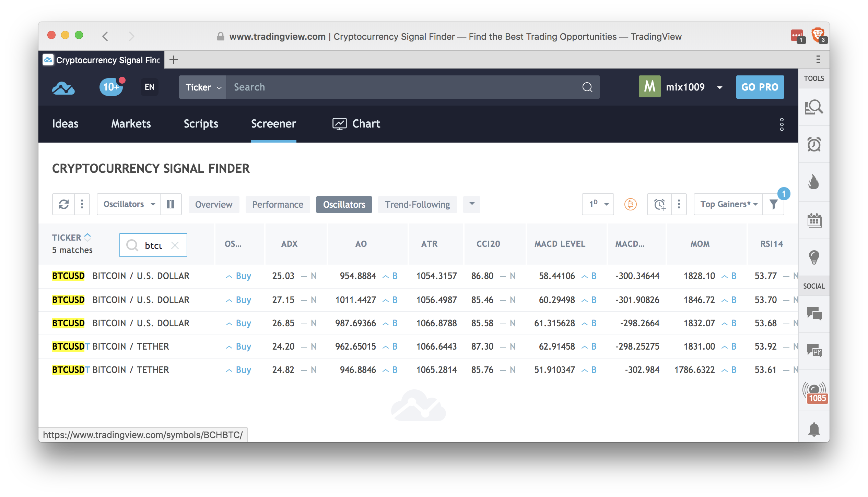Image resolution: width=868 pixels, height=497 pixels.
Task: Open the private messages chat icon
Action: [814, 351]
